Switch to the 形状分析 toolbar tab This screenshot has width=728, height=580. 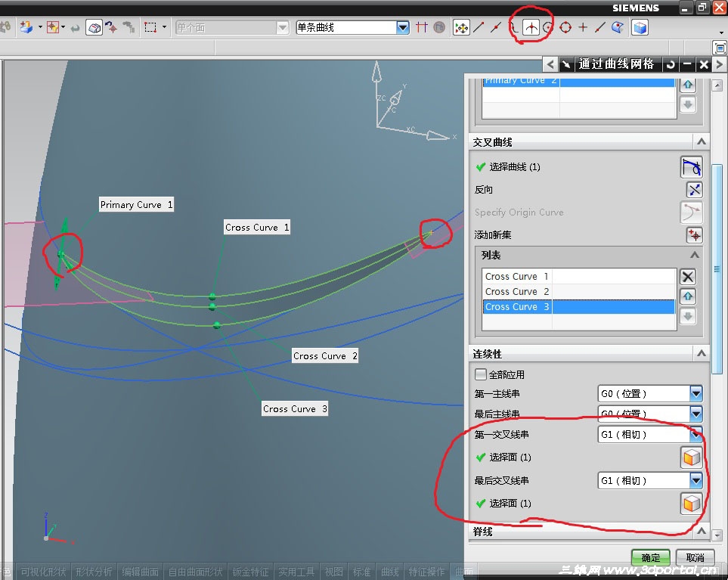94,572
